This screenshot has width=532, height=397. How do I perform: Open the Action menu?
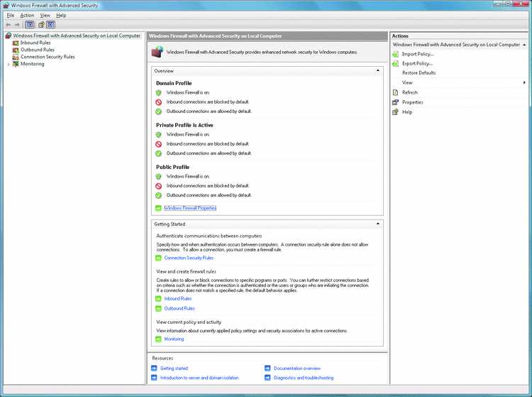tap(27, 16)
